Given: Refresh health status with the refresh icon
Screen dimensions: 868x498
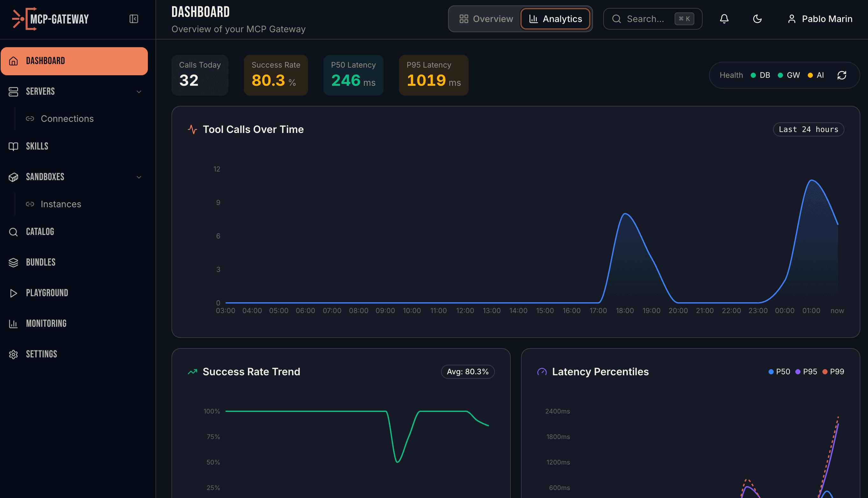Looking at the screenshot, I should pos(842,75).
